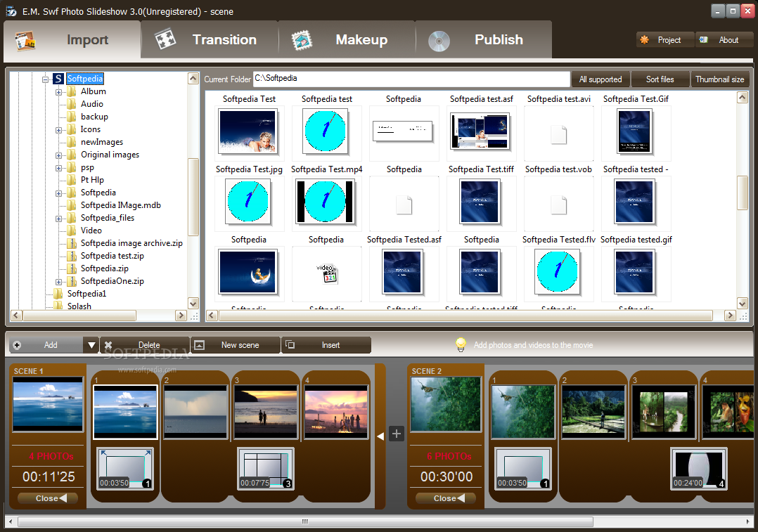Click the Current Folder path field
The width and height of the screenshot is (758, 532).
(x=411, y=79)
